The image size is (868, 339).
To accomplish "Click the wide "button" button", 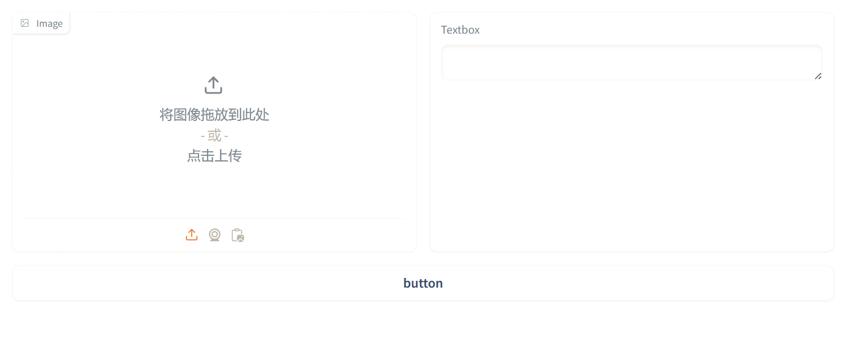I will [423, 283].
